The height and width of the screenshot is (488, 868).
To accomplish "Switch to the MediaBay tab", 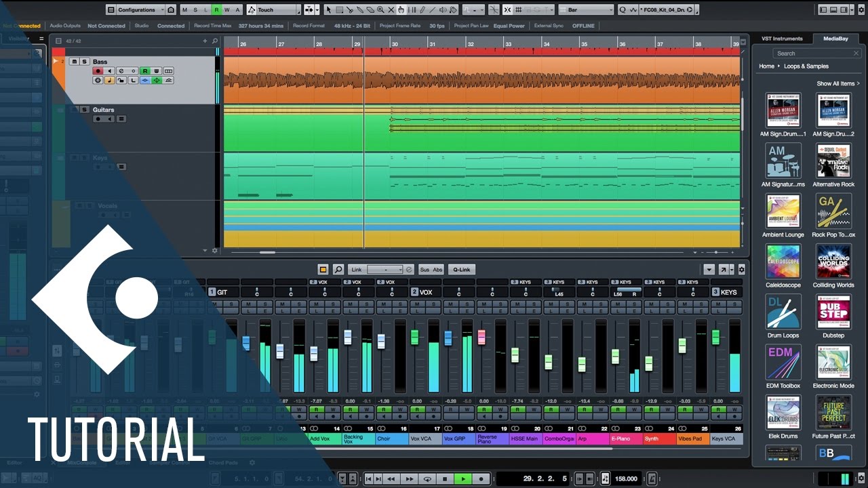I will point(835,39).
